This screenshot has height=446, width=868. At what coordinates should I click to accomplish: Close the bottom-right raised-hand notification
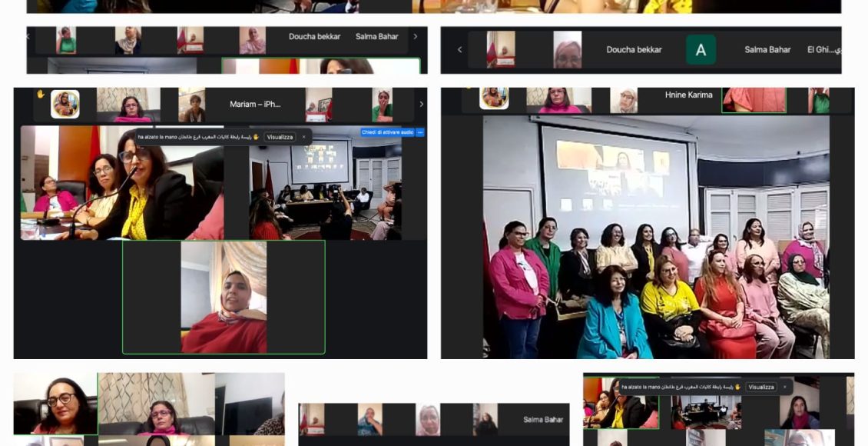coord(784,387)
